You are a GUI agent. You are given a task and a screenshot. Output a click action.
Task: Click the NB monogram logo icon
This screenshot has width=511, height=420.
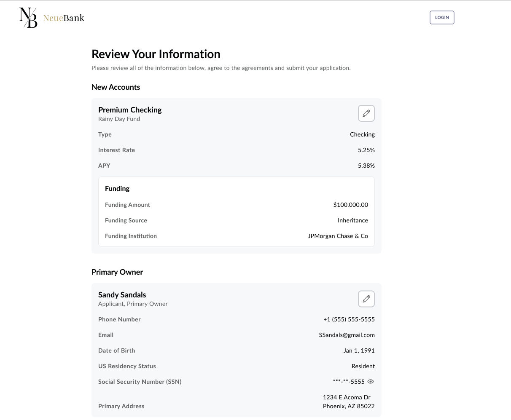point(28,18)
